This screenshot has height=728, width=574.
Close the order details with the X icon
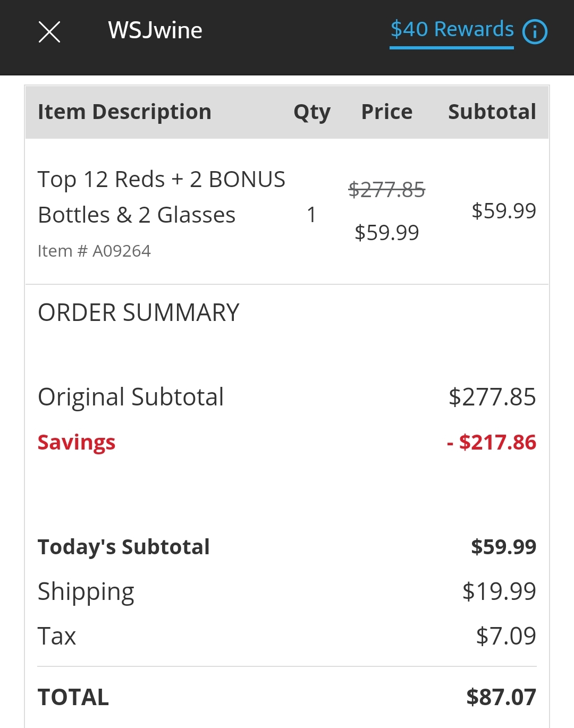(49, 32)
